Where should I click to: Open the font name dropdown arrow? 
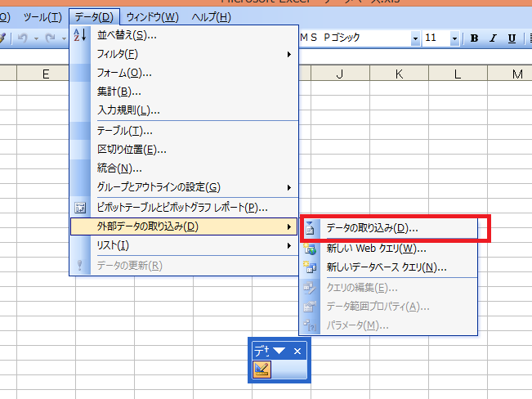415,38
